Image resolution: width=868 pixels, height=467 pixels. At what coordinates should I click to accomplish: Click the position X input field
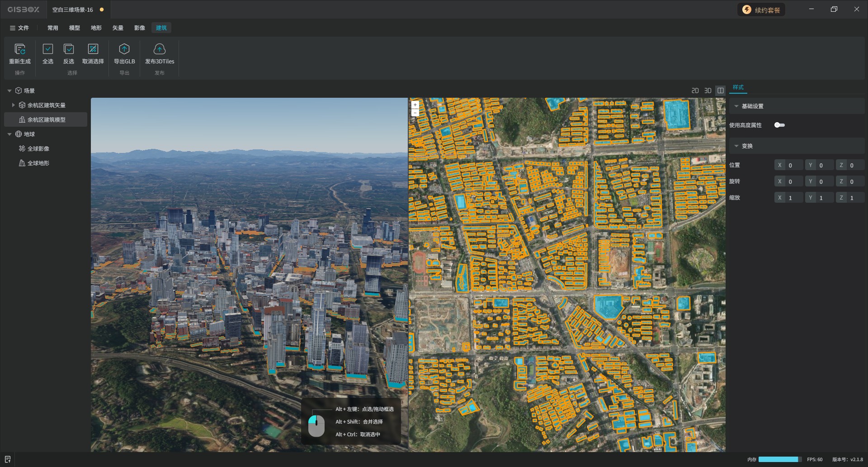(x=794, y=165)
